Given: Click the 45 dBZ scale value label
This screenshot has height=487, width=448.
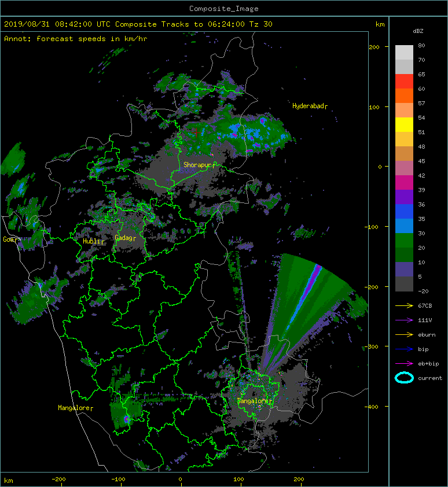Looking at the screenshot, I should pyautogui.click(x=421, y=161).
